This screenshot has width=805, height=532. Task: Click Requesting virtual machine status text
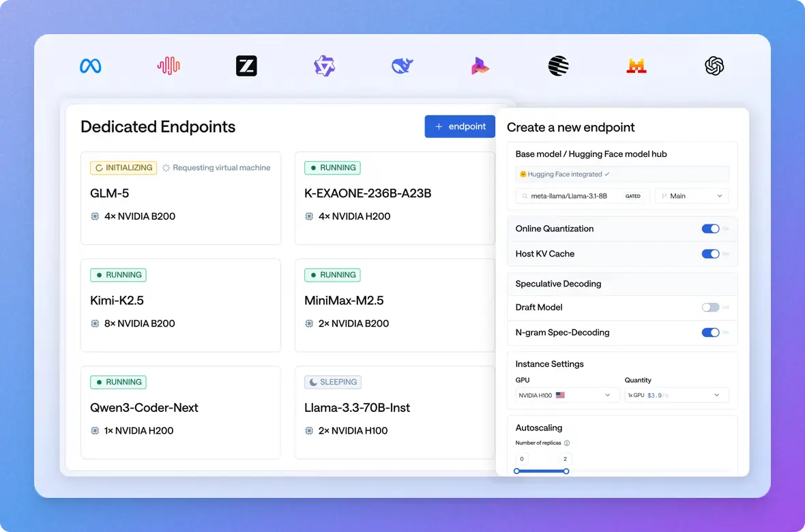[222, 168]
